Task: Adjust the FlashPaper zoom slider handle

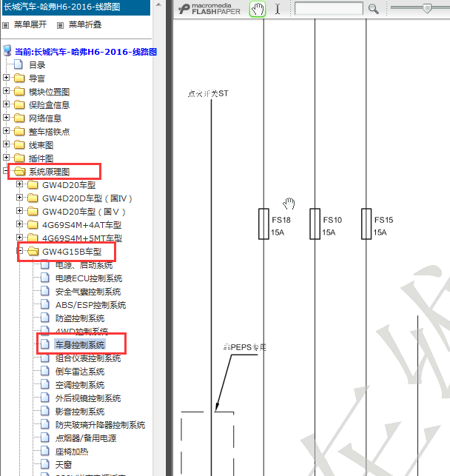Action: pos(427,8)
